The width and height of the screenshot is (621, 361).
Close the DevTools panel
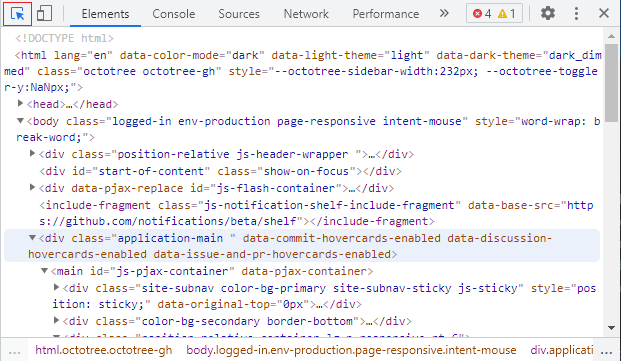[x=604, y=13]
